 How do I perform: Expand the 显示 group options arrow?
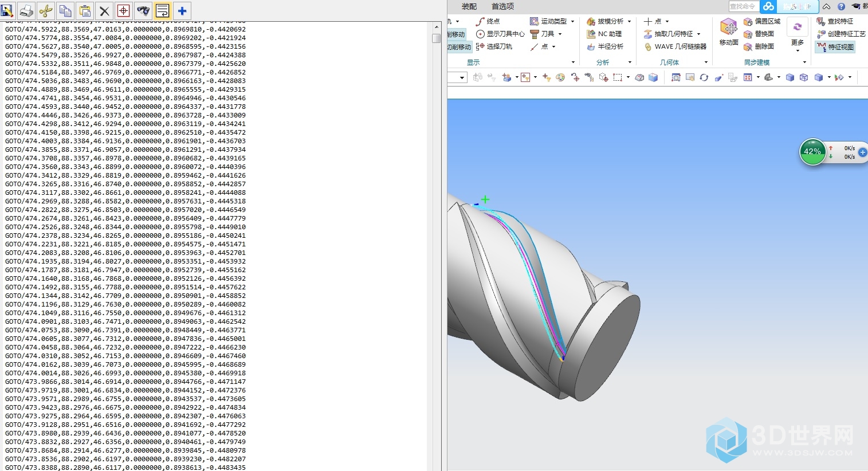click(x=573, y=62)
